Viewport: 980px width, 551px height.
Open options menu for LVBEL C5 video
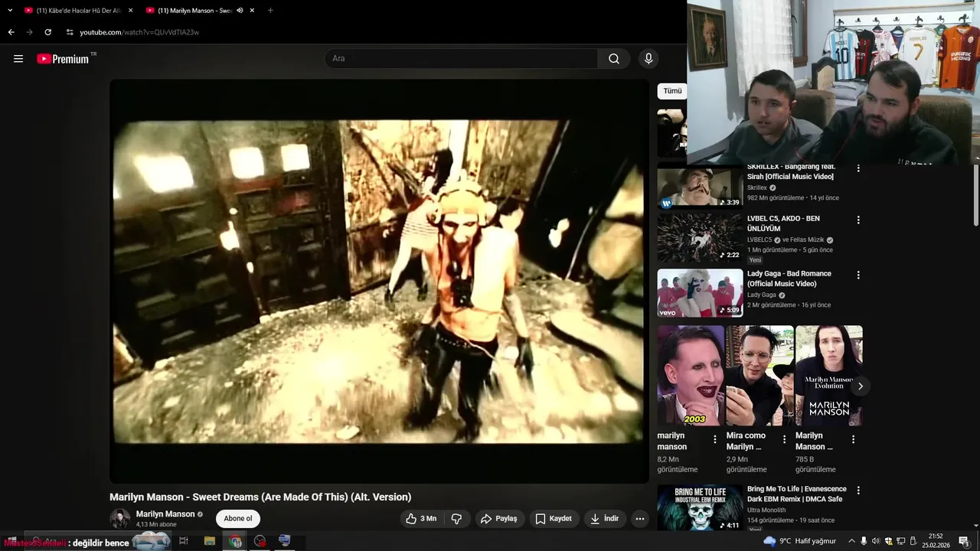858,220
